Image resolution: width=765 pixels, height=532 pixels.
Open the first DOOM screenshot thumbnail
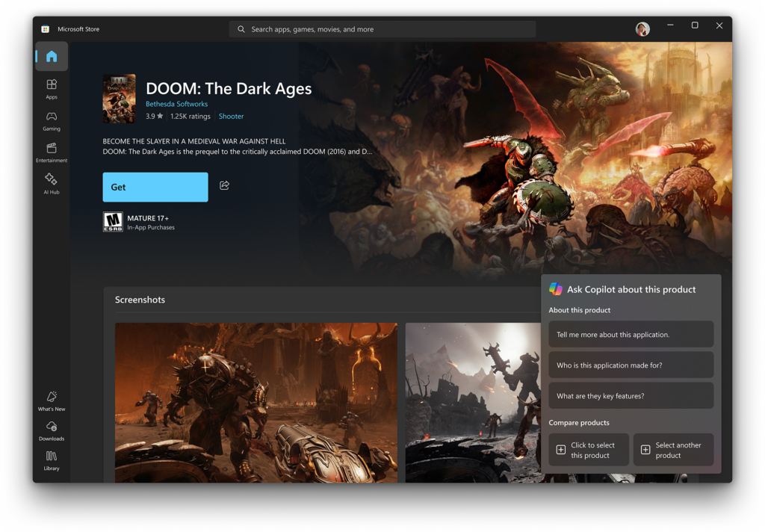pyautogui.click(x=256, y=402)
